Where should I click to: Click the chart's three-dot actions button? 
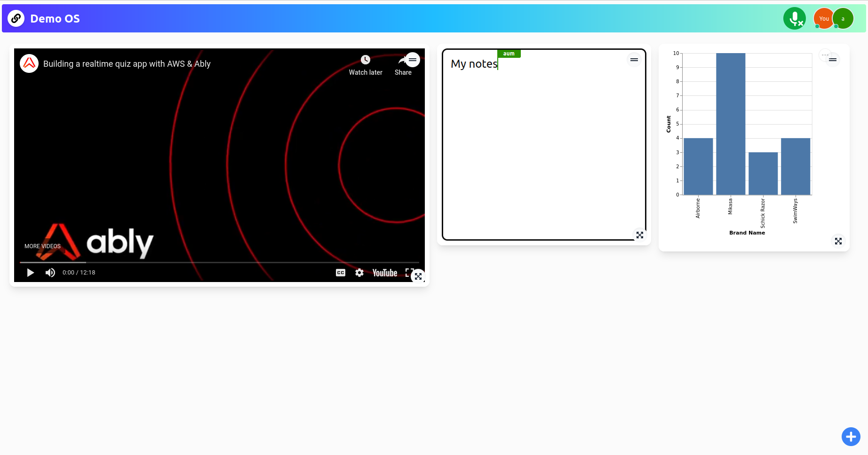[x=825, y=55]
